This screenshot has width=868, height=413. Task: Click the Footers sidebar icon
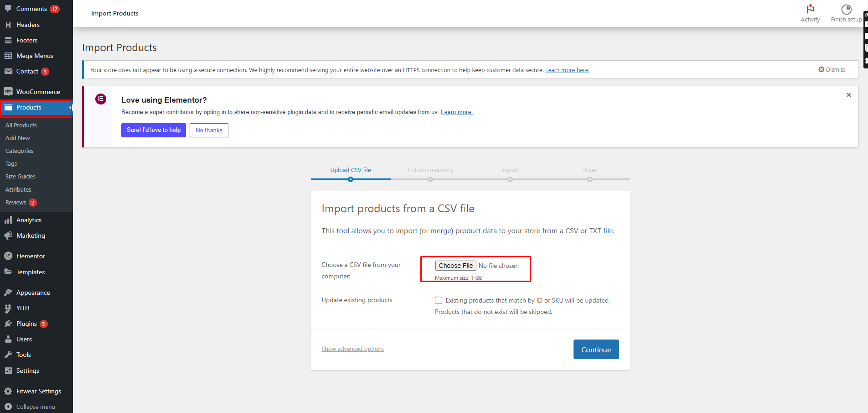pyautogui.click(x=8, y=40)
